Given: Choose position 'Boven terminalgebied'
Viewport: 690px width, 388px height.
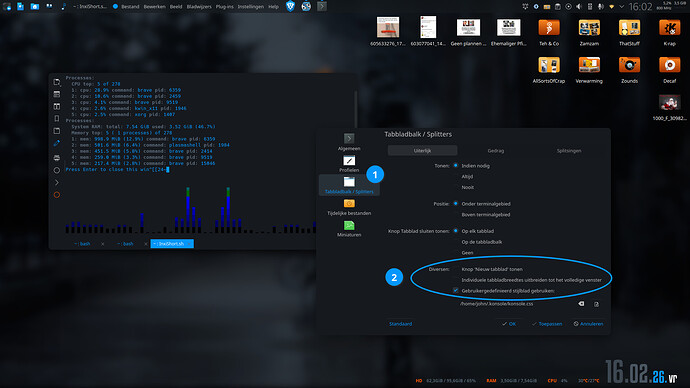Looking at the screenshot, I should pyautogui.click(x=482, y=215).
